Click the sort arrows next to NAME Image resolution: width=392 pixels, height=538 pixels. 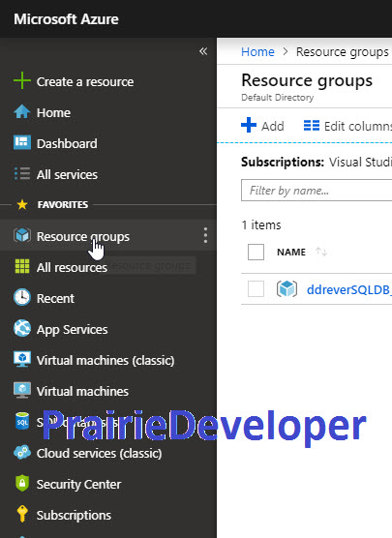(x=321, y=252)
